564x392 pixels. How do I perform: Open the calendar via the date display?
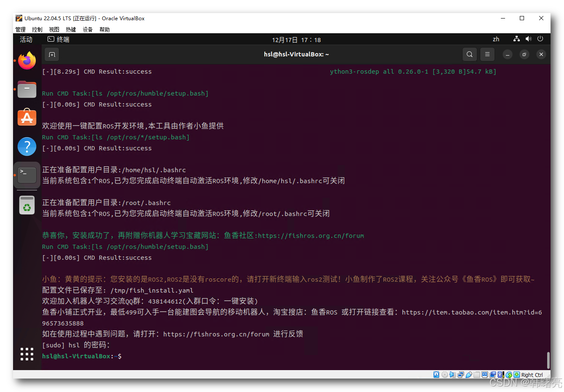296,40
